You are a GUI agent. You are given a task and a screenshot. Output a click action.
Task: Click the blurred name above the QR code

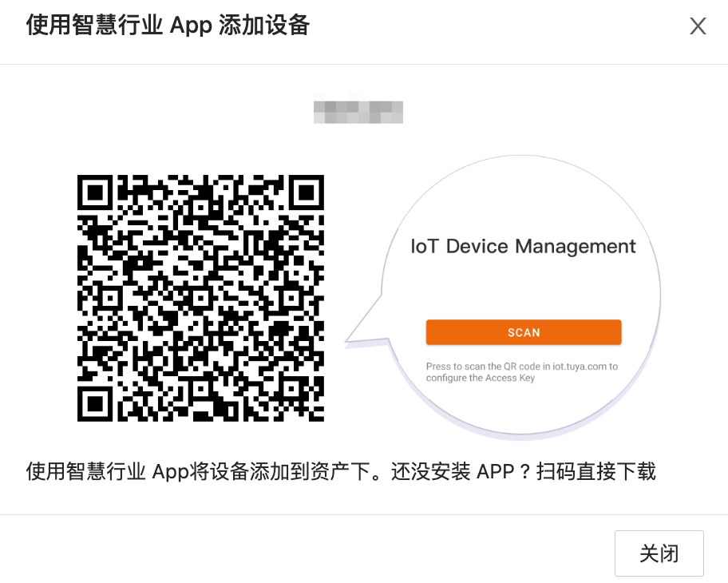358,110
